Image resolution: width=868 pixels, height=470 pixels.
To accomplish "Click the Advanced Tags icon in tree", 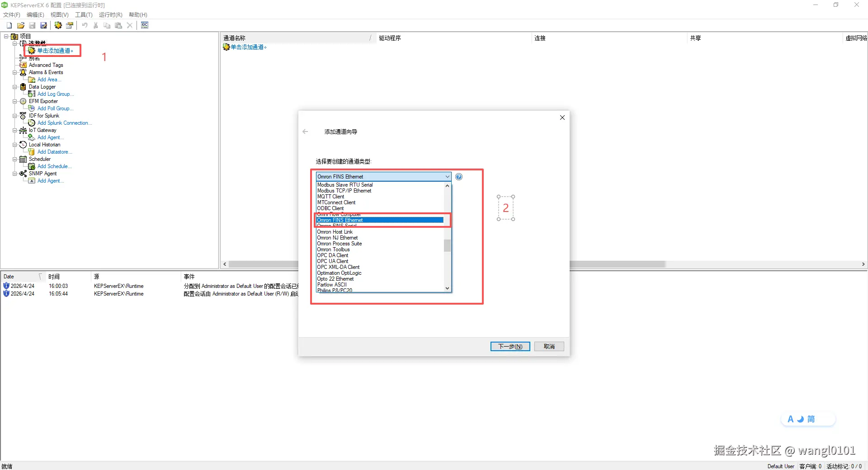I will point(23,65).
